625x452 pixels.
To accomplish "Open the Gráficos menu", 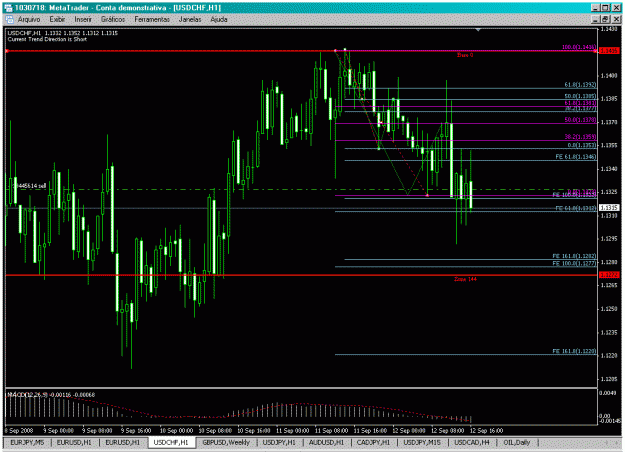I will click(113, 19).
